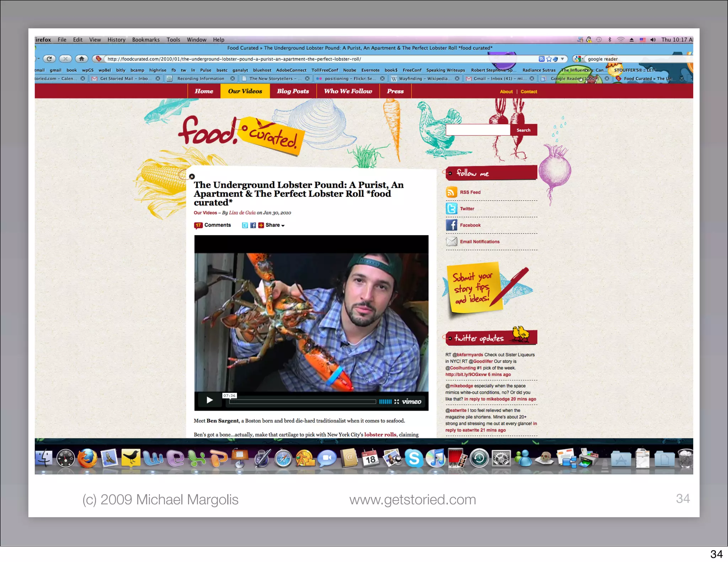728x562 pixels.
Task: Click the About link in the header
Action: click(x=506, y=92)
